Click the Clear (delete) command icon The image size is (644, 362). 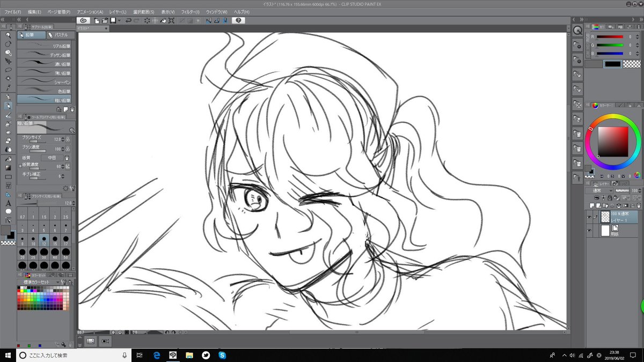pos(147,20)
